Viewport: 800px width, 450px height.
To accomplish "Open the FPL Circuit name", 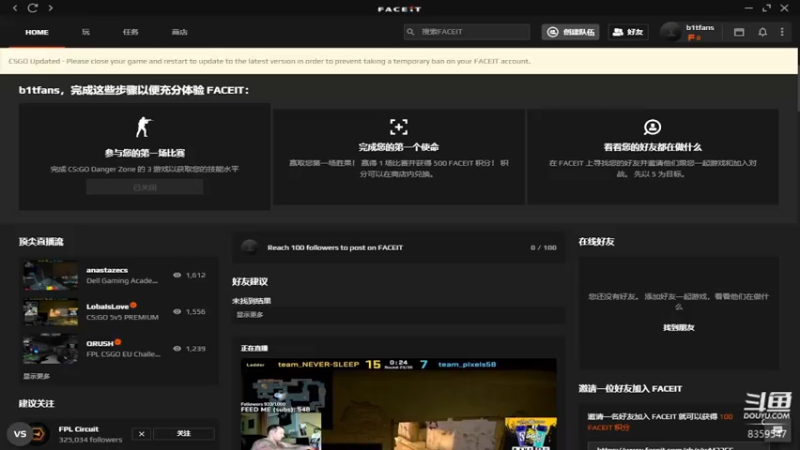I will 79,429.
